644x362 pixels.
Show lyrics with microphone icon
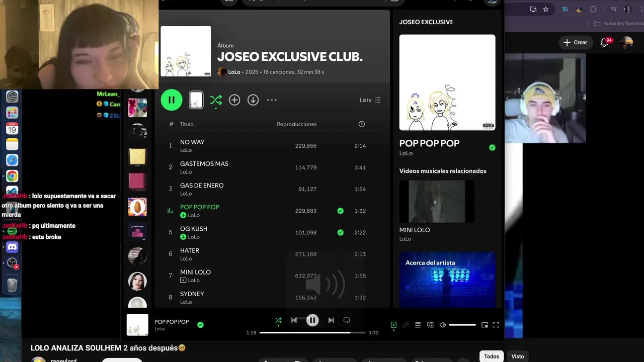click(x=406, y=325)
